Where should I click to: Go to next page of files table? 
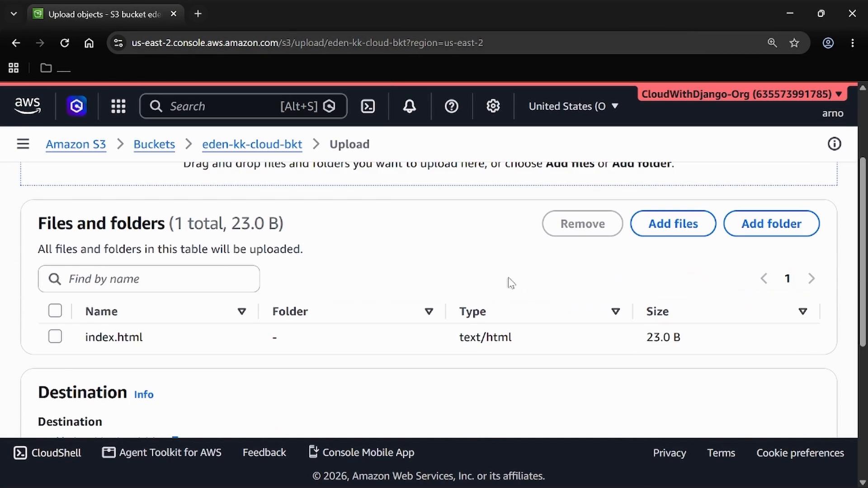point(811,278)
